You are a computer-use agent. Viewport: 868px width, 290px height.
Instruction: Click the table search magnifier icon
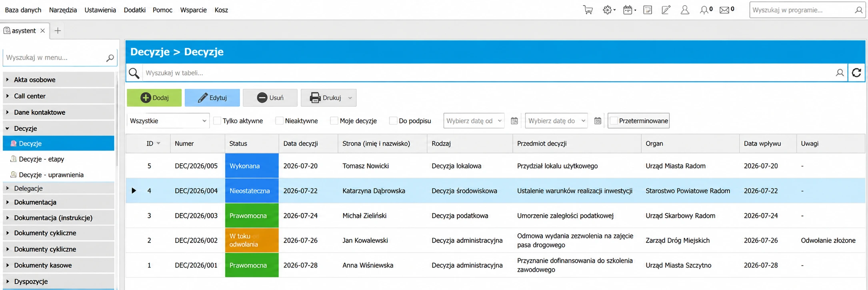[134, 73]
